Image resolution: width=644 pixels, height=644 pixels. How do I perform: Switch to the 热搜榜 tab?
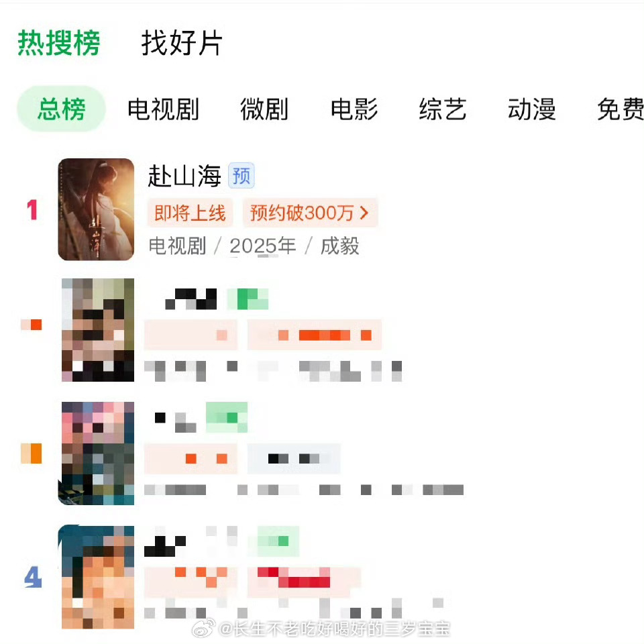click(x=59, y=43)
